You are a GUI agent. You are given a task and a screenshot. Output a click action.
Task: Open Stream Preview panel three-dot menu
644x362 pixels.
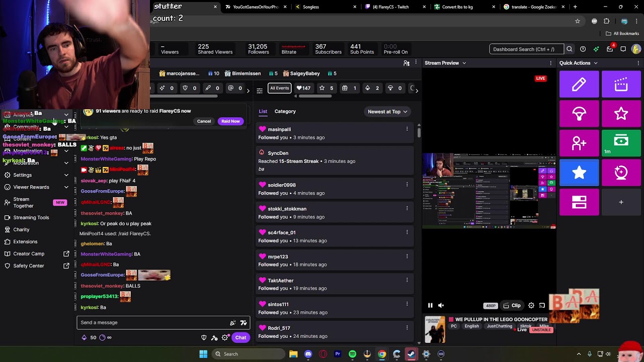click(551, 63)
